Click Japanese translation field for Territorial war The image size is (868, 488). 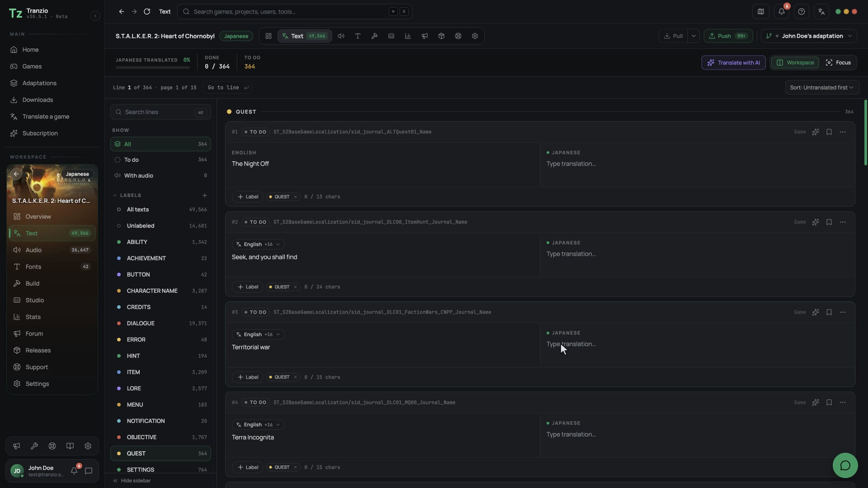697,345
